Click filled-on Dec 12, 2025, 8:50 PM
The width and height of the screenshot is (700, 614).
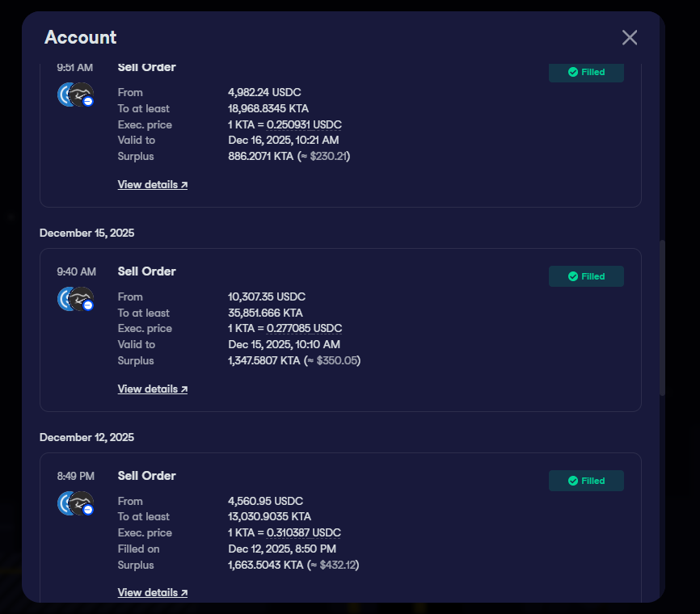(281, 549)
